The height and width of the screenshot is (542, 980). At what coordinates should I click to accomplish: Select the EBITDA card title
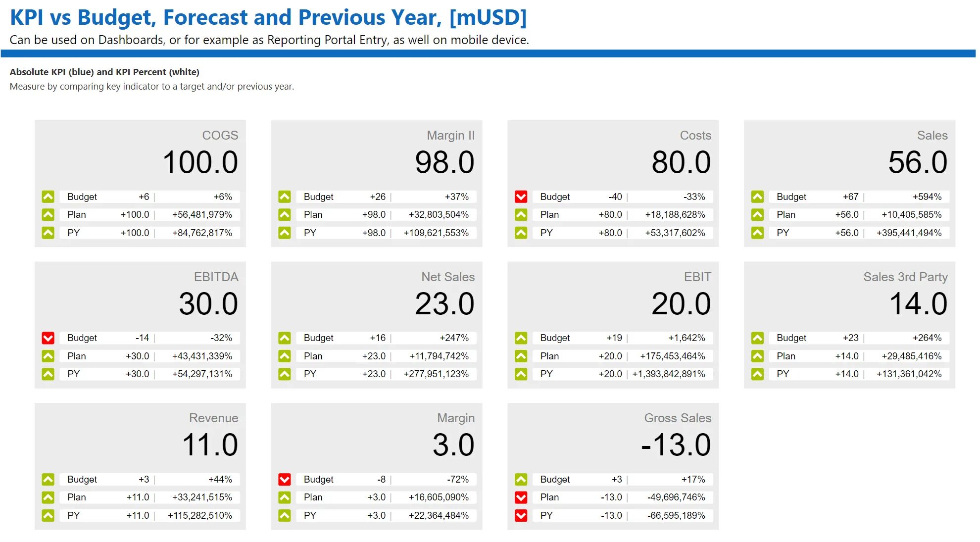[x=216, y=277]
